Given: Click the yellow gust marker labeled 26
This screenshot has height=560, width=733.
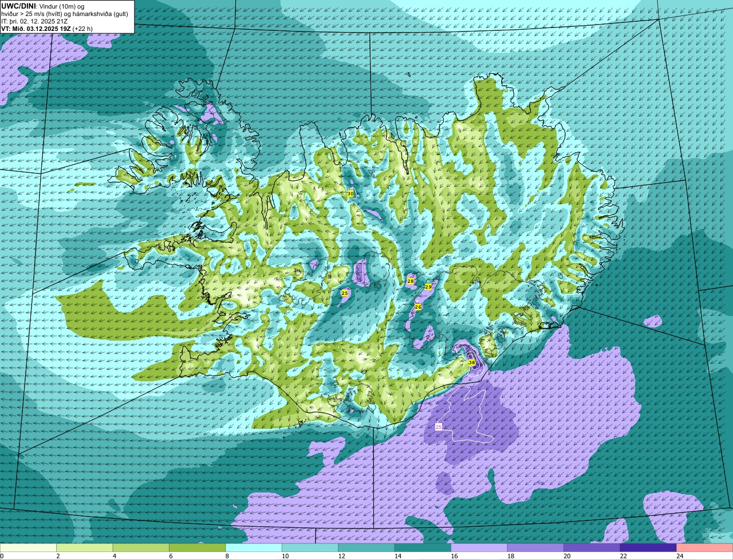Looking at the screenshot, I should (418, 307).
